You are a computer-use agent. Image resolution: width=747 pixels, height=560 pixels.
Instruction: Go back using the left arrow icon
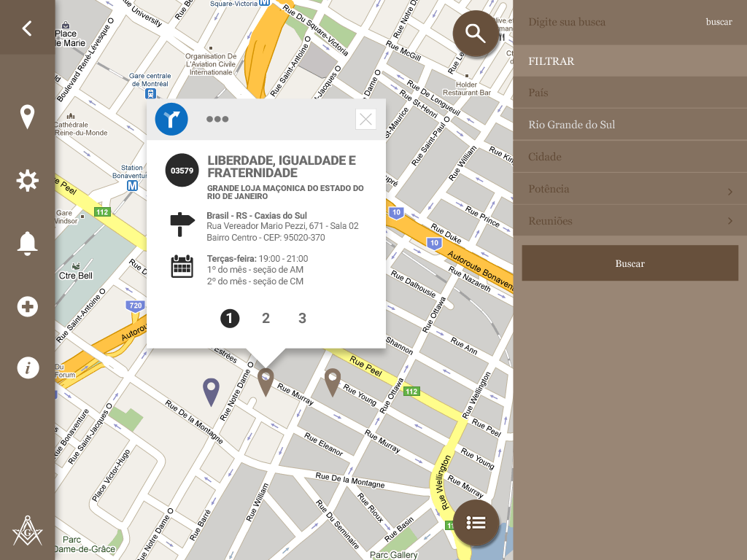click(x=27, y=28)
